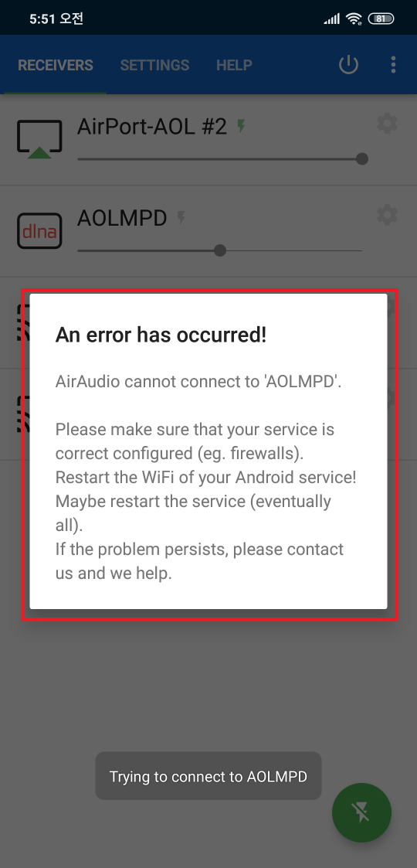Switch to the SETTINGS tab

pyautogui.click(x=155, y=66)
